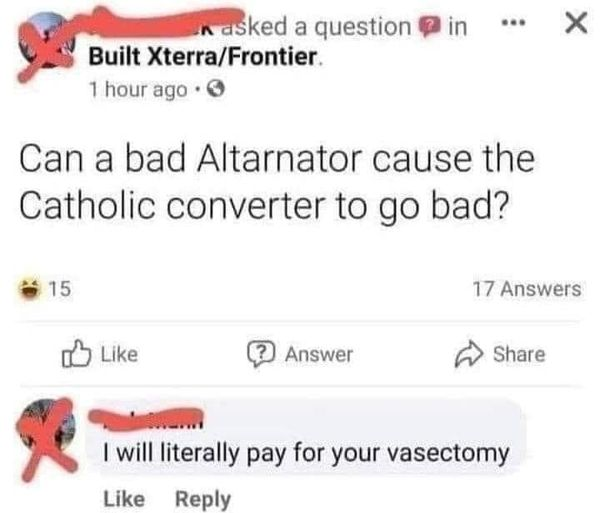The height and width of the screenshot is (513, 600).
Task: Reply to the vasectomy comment
Action: pos(203,499)
